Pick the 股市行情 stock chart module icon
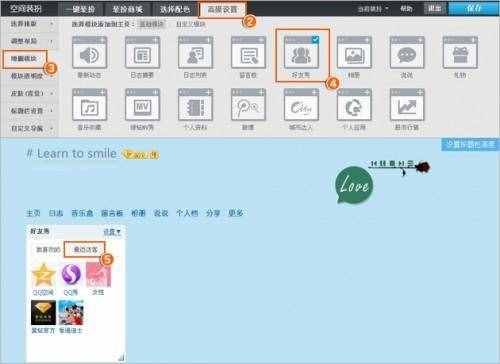This screenshot has width=500, height=364. [407, 105]
